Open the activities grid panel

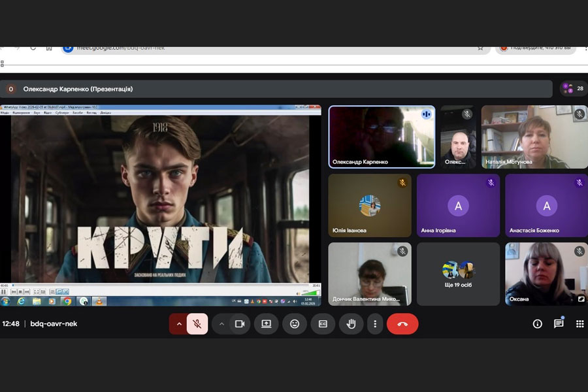[x=580, y=324]
